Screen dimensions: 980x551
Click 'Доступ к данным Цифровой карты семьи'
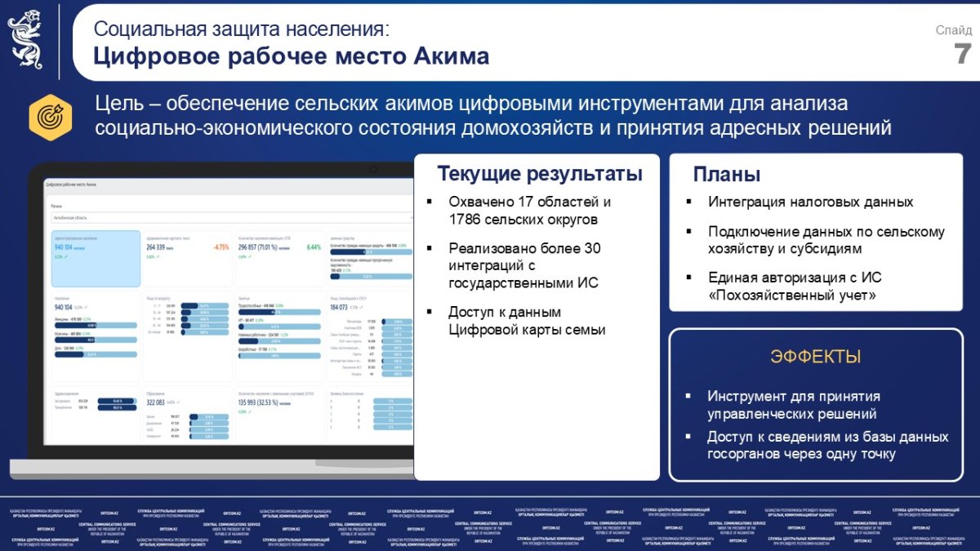pos(526,321)
